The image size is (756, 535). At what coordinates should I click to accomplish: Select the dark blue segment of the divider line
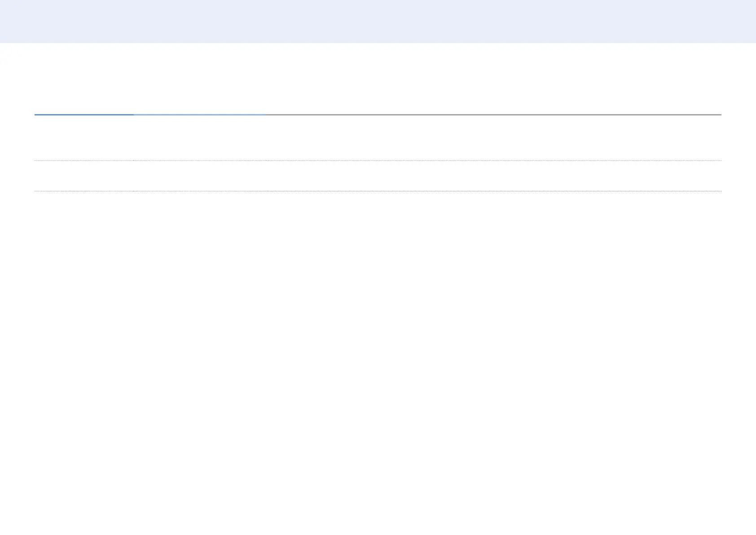tap(84, 115)
